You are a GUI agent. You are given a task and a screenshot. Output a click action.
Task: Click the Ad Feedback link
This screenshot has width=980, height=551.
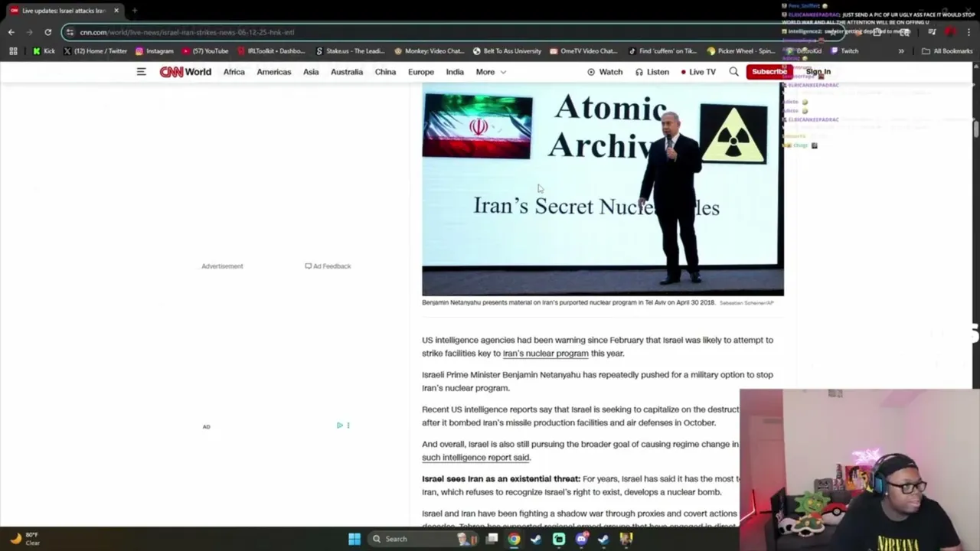point(328,266)
